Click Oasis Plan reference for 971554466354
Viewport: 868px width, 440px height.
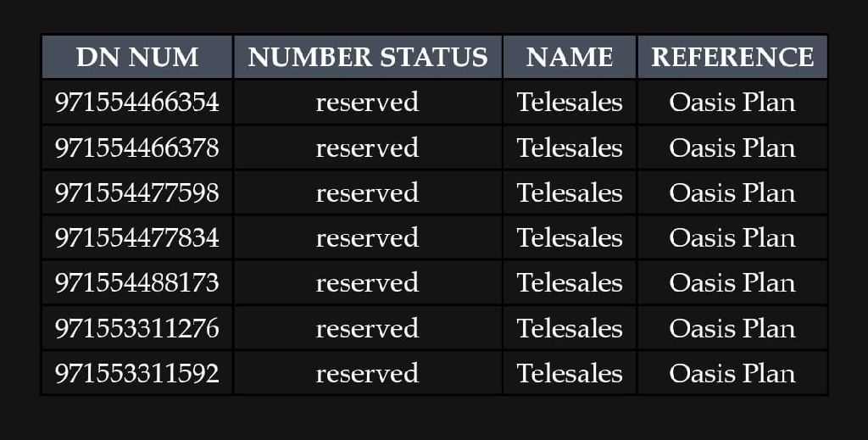(732, 102)
